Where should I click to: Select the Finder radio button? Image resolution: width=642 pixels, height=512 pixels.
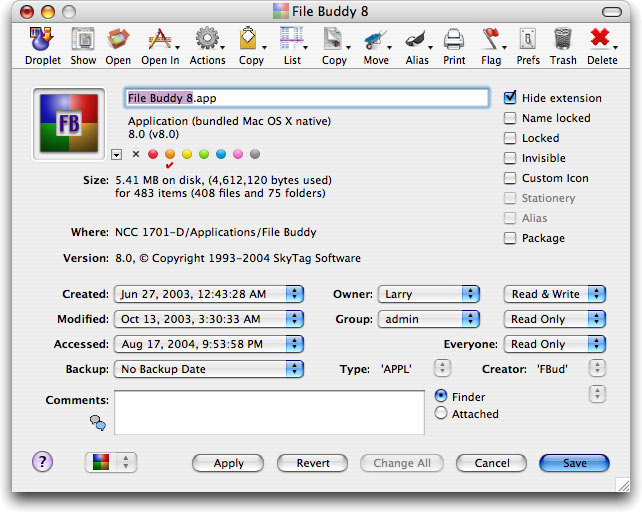point(441,396)
